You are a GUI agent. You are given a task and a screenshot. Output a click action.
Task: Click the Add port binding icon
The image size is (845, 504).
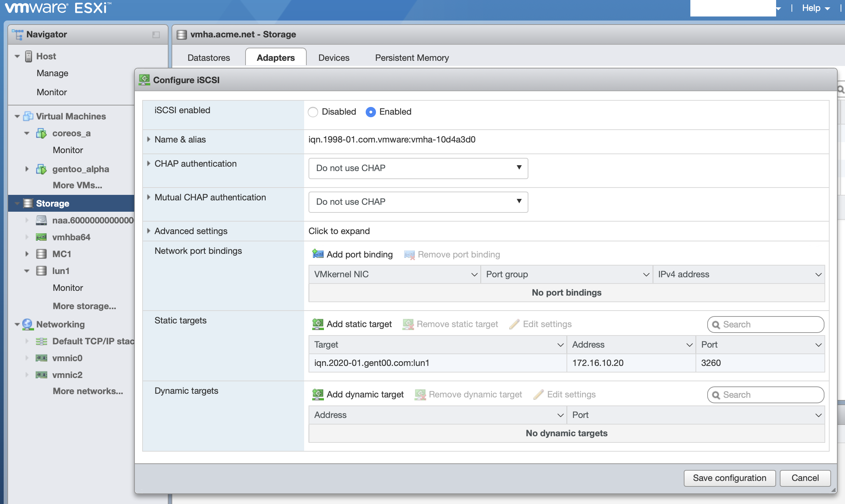point(318,254)
